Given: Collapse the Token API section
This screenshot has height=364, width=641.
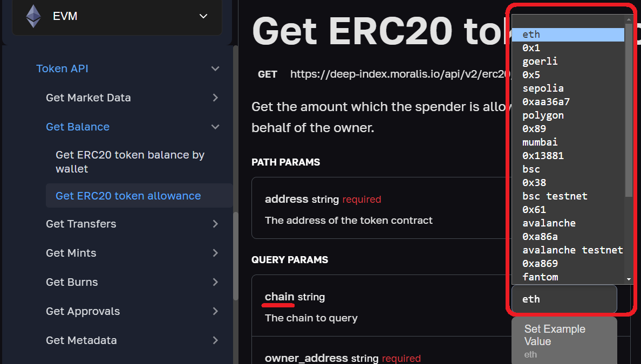Looking at the screenshot, I should [215, 68].
